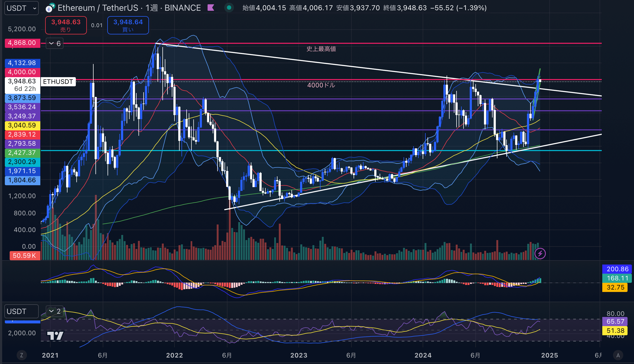The height and width of the screenshot is (364, 634).
Task: Expand the collapsed indicators legend showing 6
Action: click(x=55, y=44)
